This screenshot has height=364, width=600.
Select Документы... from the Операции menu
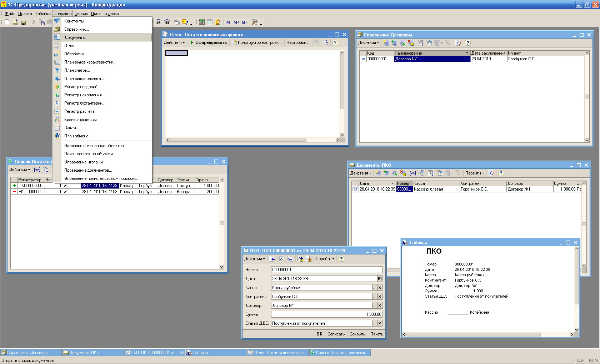76,37
